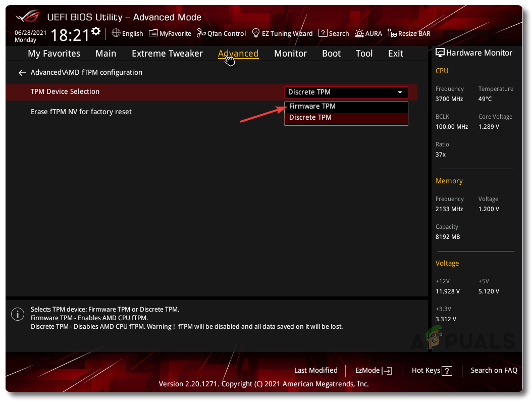Click +5V reading 5.120 V
532x401 pixels.
pyautogui.click(x=489, y=291)
